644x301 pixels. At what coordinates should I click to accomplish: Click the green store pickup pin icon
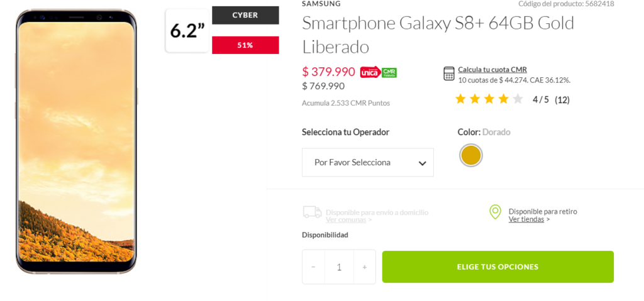coord(496,212)
